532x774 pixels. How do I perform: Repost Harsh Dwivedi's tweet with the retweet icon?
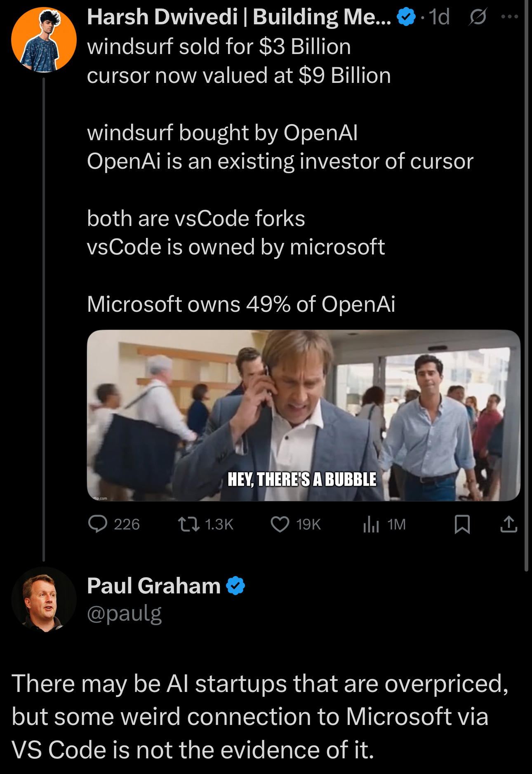188,524
